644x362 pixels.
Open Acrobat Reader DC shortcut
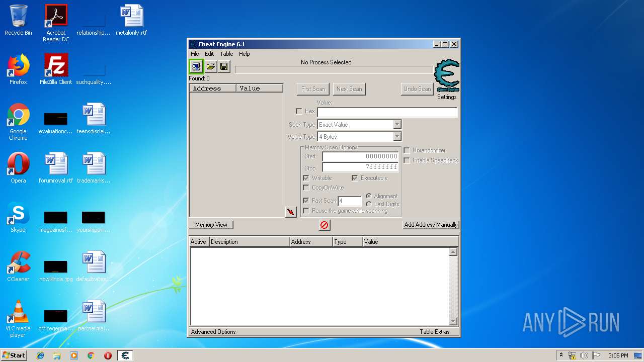click(x=56, y=23)
